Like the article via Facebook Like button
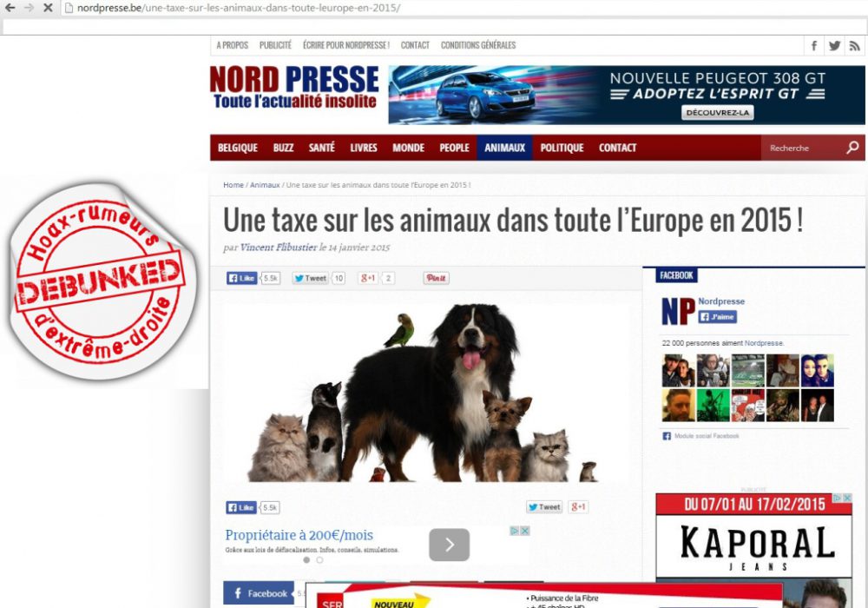 pyautogui.click(x=242, y=278)
